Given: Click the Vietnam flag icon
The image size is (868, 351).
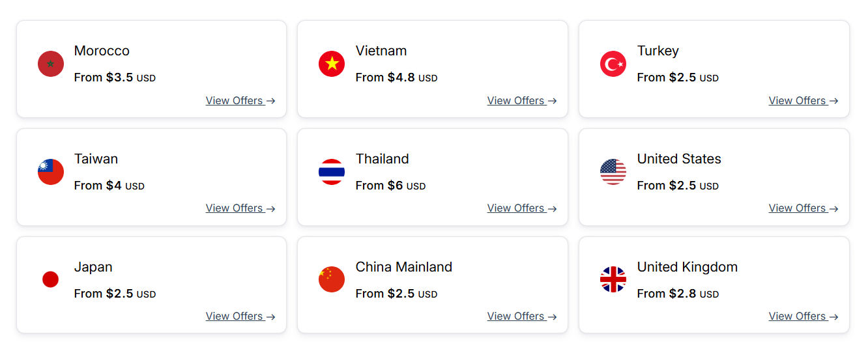Looking at the screenshot, I should tap(332, 64).
